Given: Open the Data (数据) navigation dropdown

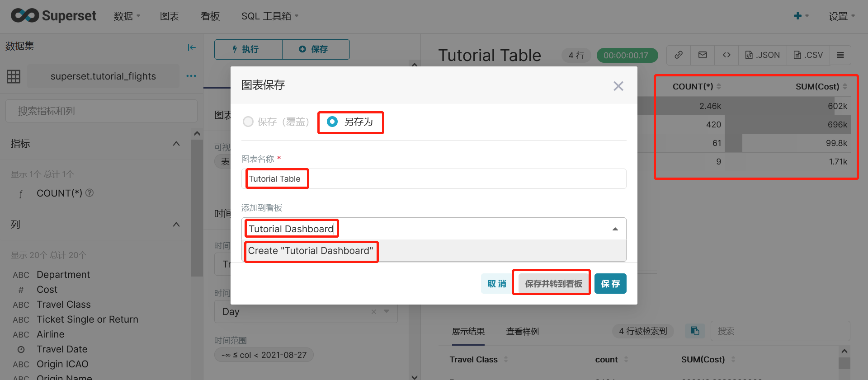Looking at the screenshot, I should 127,16.
